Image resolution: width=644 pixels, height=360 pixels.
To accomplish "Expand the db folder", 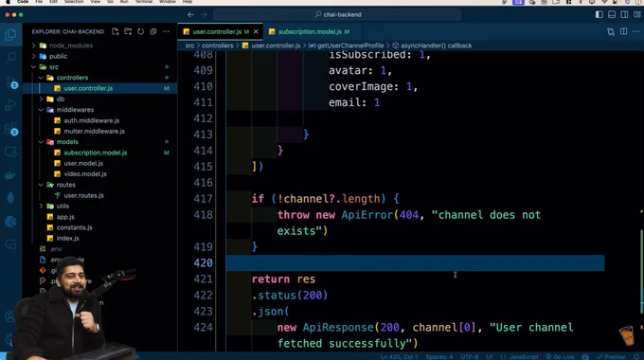I will click(61, 99).
